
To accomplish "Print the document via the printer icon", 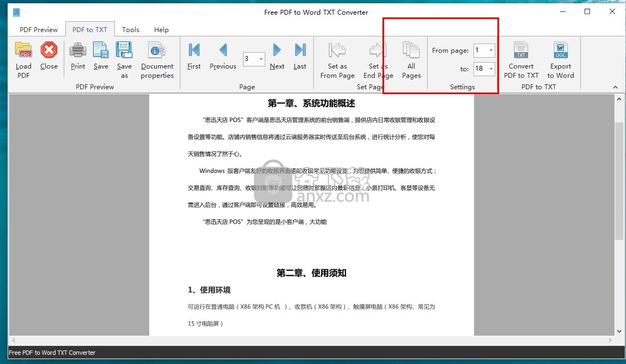I will pyautogui.click(x=78, y=50).
